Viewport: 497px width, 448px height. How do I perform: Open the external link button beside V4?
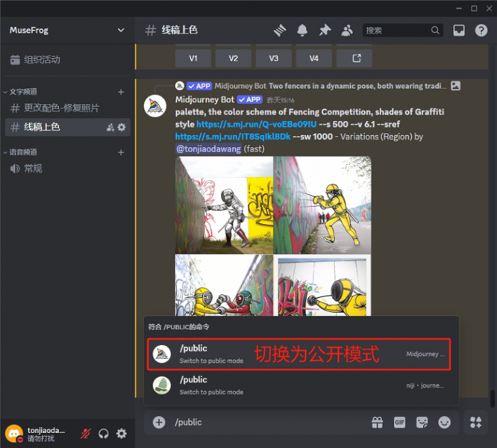tap(354, 58)
